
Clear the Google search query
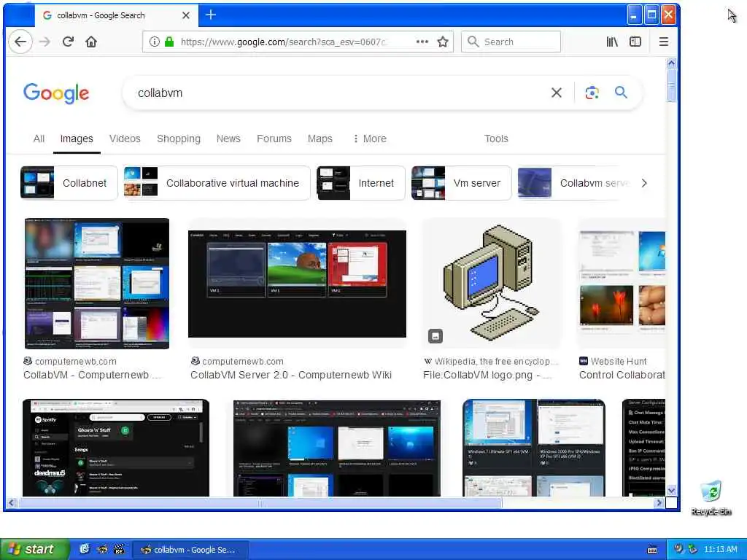pos(557,93)
